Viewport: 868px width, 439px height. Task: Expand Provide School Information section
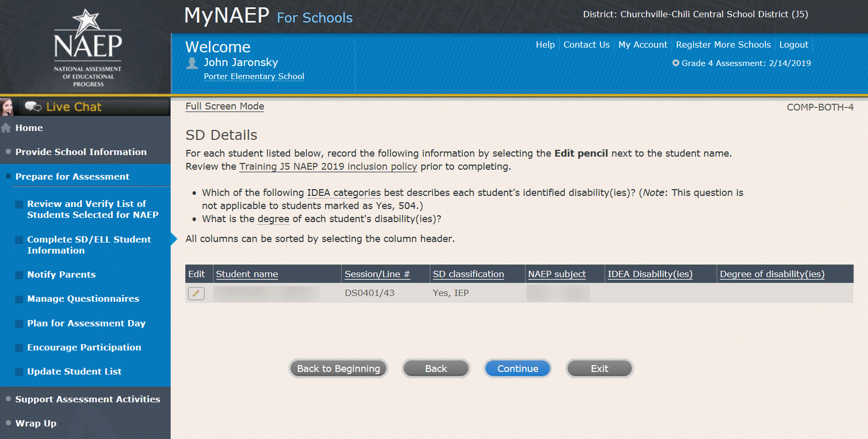(81, 152)
